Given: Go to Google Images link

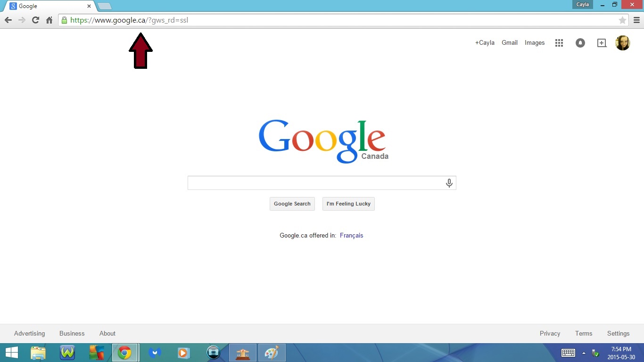Looking at the screenshot, I should pyautogui.click(x=535, y=42).
